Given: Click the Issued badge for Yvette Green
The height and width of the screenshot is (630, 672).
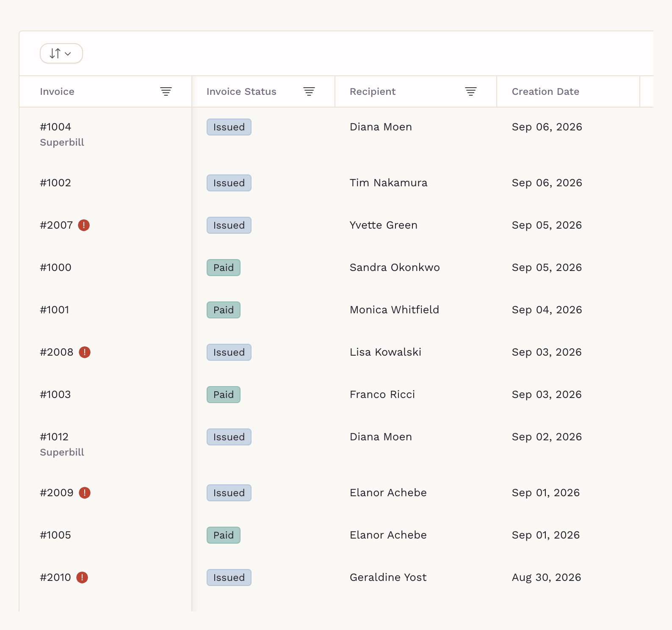Looking at the screenshot, I should 229,225.
